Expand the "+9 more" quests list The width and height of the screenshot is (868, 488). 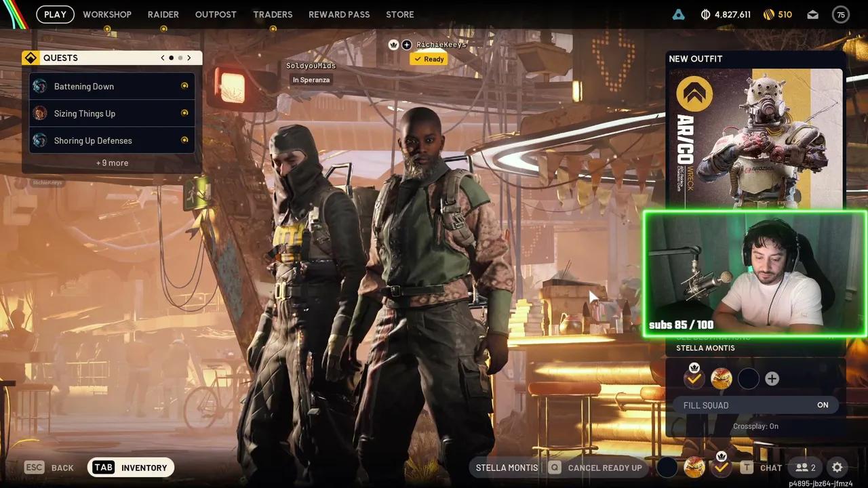point(112,163)
